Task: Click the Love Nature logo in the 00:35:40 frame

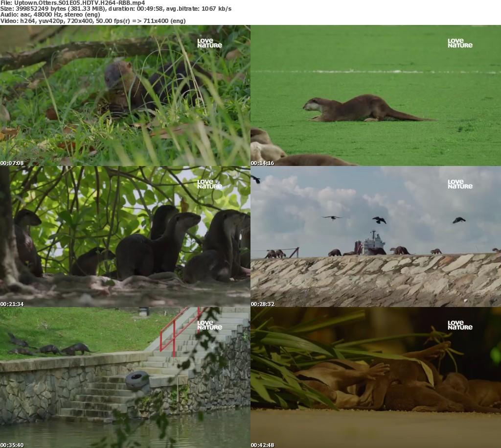Action: click(x=209, y=325)
